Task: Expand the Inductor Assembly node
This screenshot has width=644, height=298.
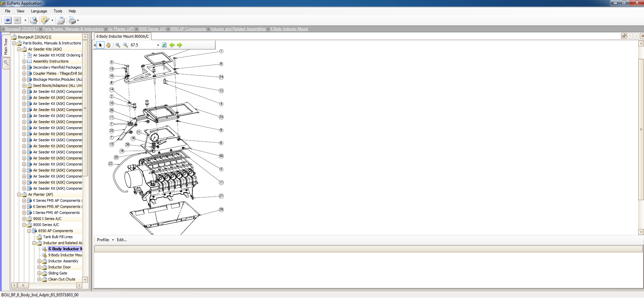Action: (39, 261)
